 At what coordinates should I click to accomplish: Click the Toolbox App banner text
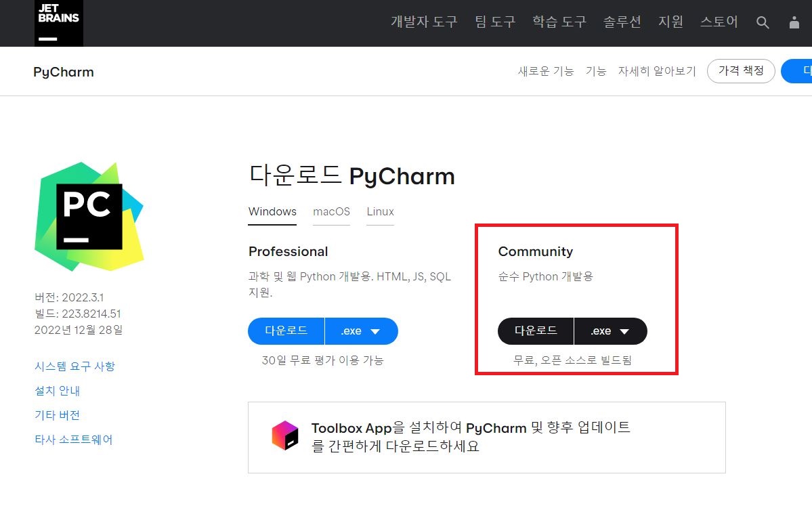pyautogui.click(x=471, y=437)
